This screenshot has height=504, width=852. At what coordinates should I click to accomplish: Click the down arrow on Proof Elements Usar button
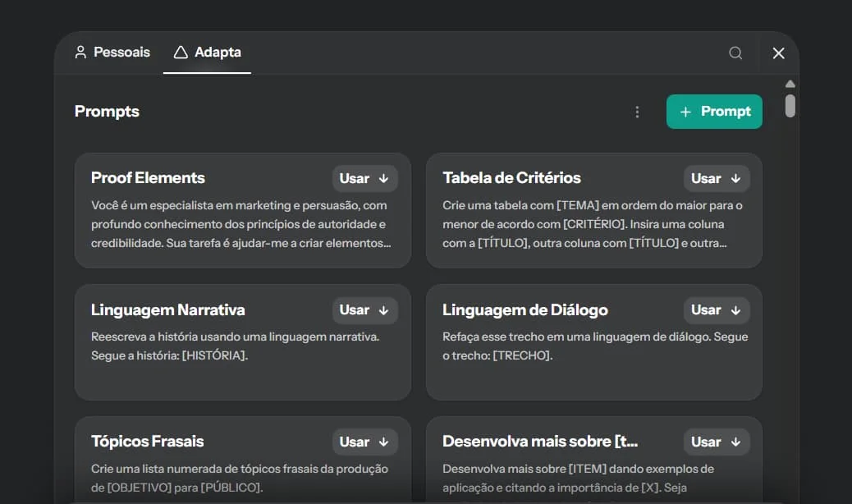(x=383, y=178)
